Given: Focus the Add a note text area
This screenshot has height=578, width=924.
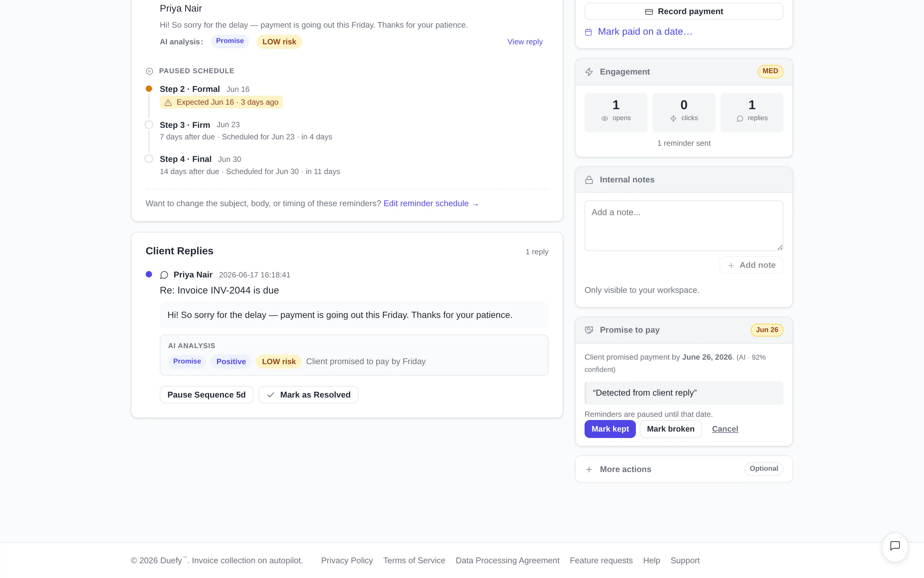Looking at the screenshot, I should [x=683, y=225].
